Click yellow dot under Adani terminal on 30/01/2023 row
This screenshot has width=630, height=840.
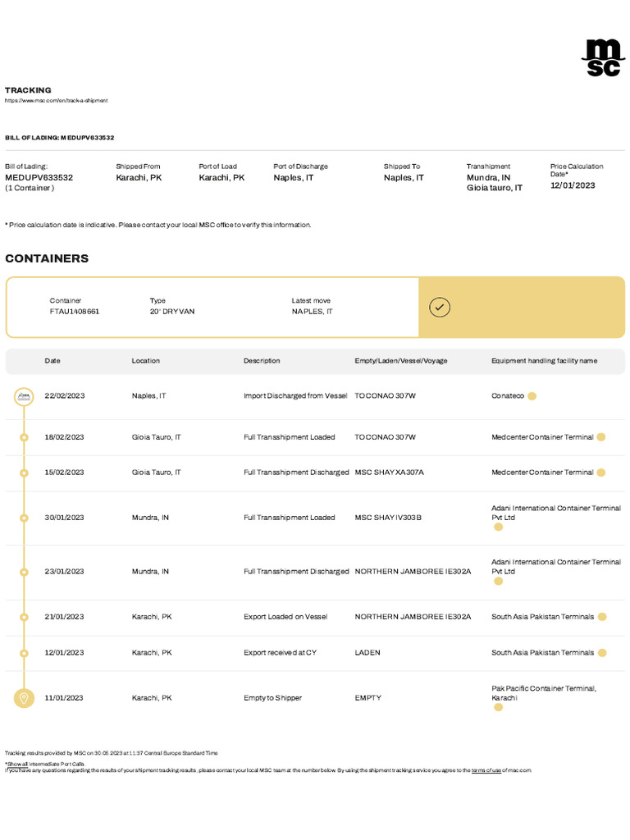[x=498, y=527]
